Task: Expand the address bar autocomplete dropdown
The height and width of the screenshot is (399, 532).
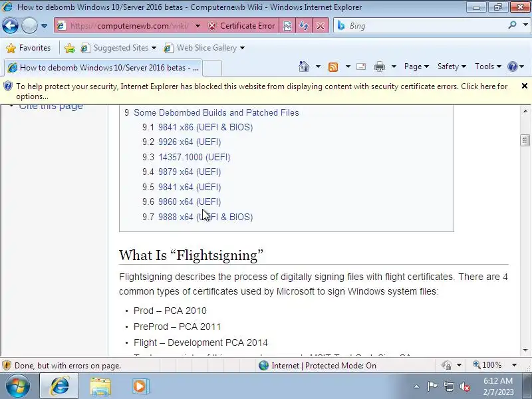Action: point(198,26)
